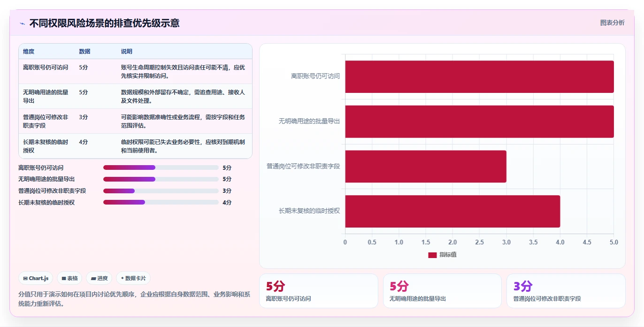Click the heading 不同权限风险场景的排查优先级示意
644x327 pixels.
click(104, 23)
